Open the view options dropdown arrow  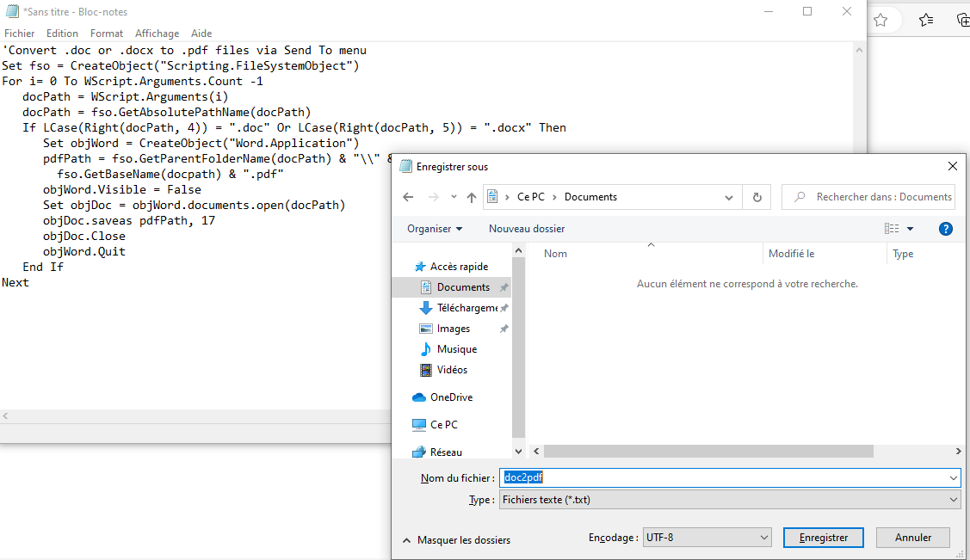coord(910,229)
